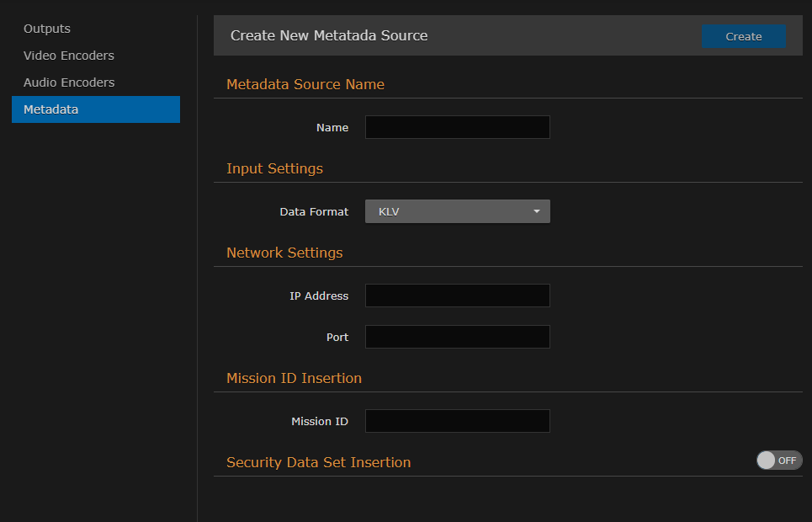Click the Network Settings heading
Viewport: 812px width, 522px height.
click(284, 253)
